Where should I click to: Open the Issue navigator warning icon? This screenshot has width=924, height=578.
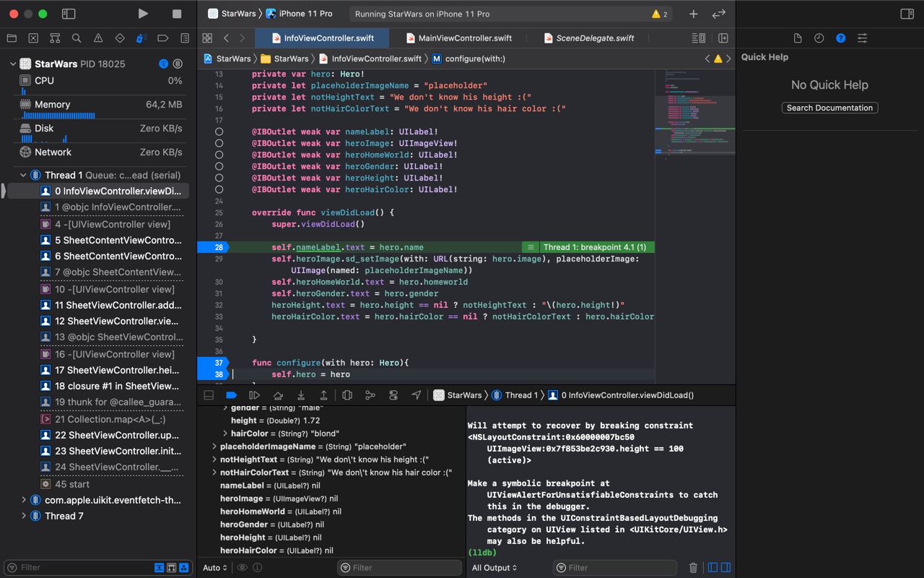[98, 38]
